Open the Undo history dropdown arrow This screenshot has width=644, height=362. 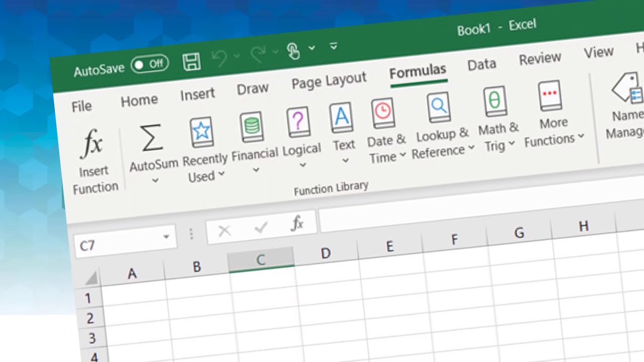(x=237, y=55)
